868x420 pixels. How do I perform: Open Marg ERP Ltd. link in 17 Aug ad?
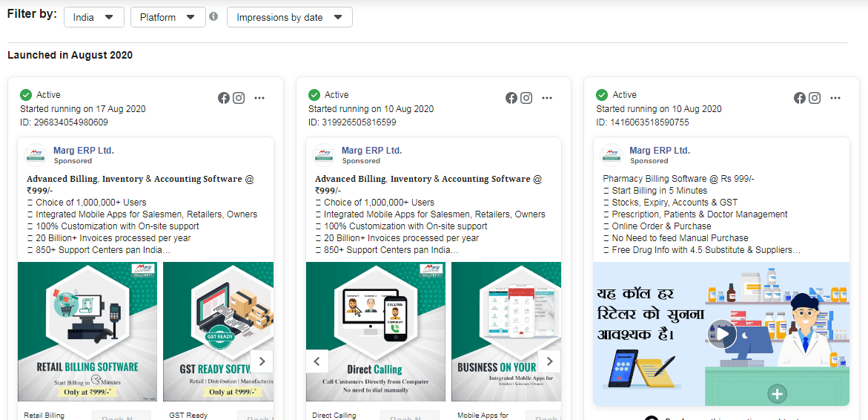[x=84, y=150]
